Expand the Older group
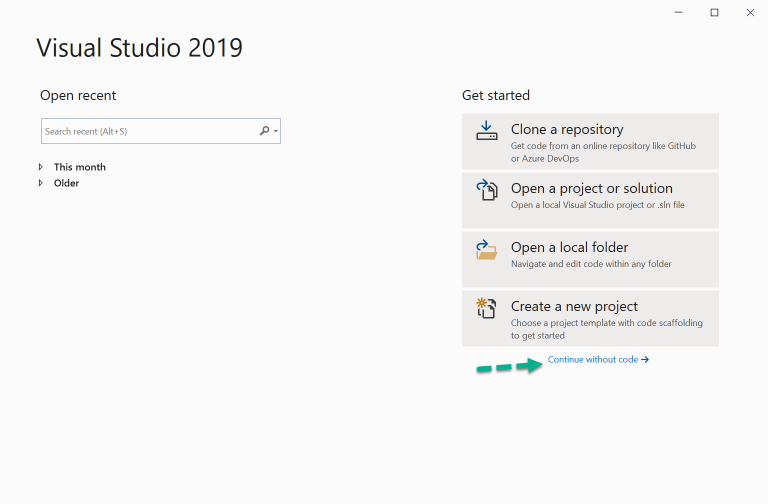Image resolution: width=768 pixels, height=504 pixels. point(41,183)
